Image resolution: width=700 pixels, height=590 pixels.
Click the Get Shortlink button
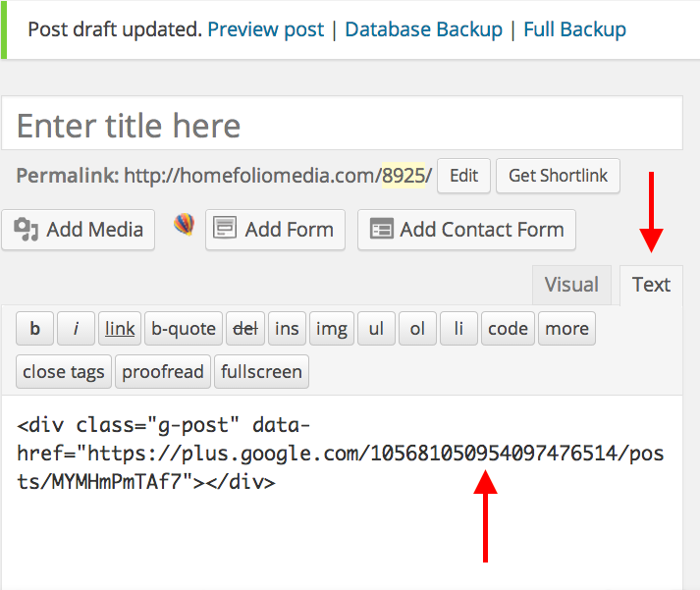[x=558, y=176]
